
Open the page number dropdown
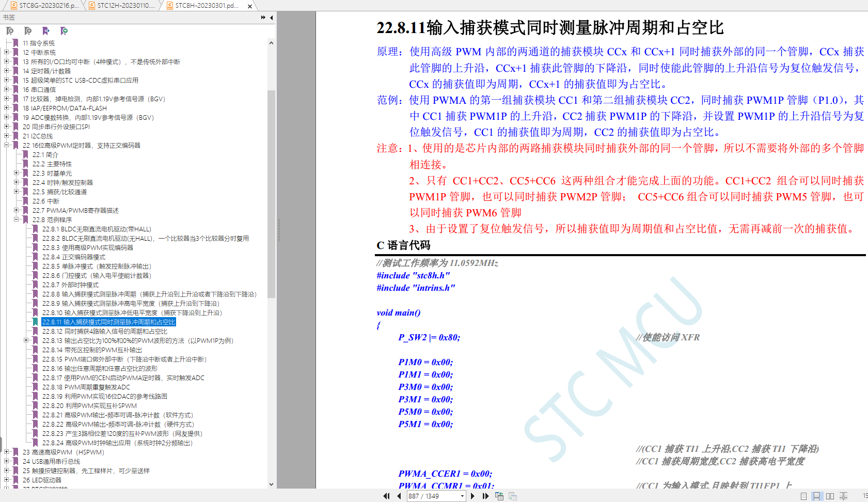(462, 496)
